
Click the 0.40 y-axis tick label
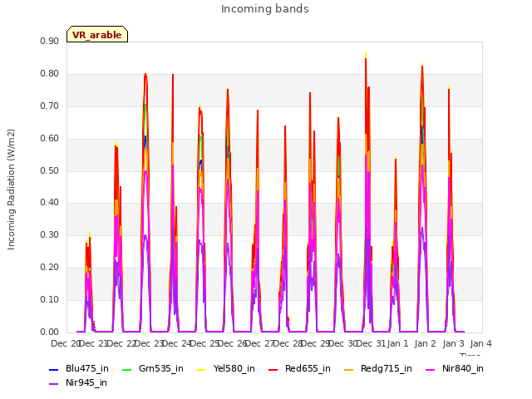(50, 203)
